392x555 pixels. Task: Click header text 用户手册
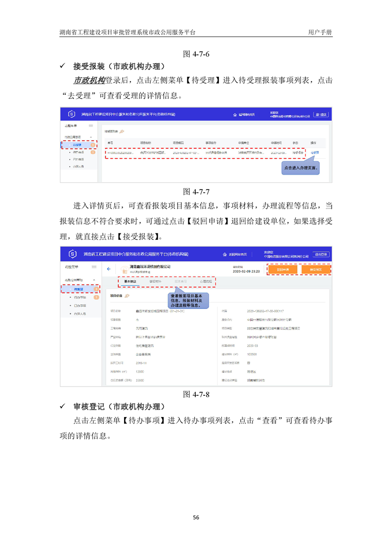[x=320, y=32]
